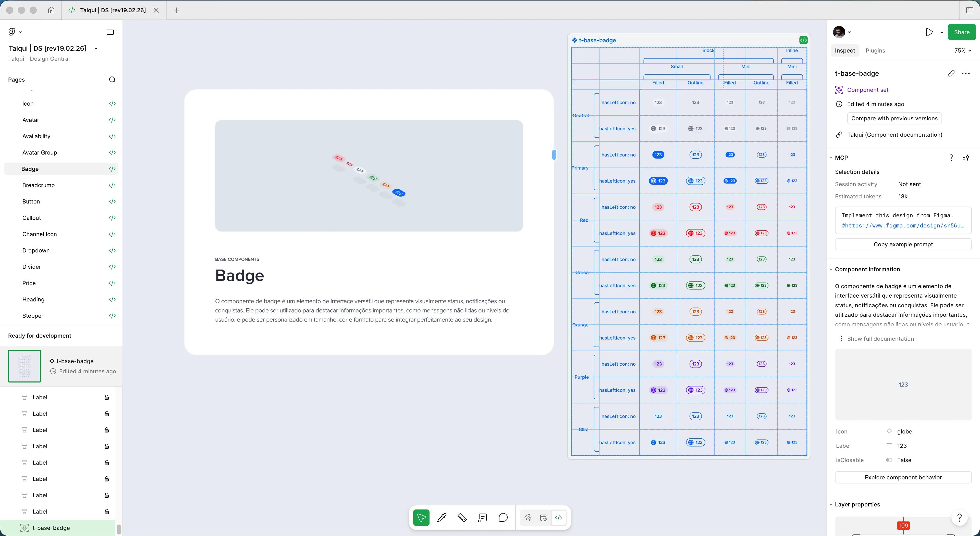Select the annotation tool in toolbar
980x536 pixels.
point(482,517)
